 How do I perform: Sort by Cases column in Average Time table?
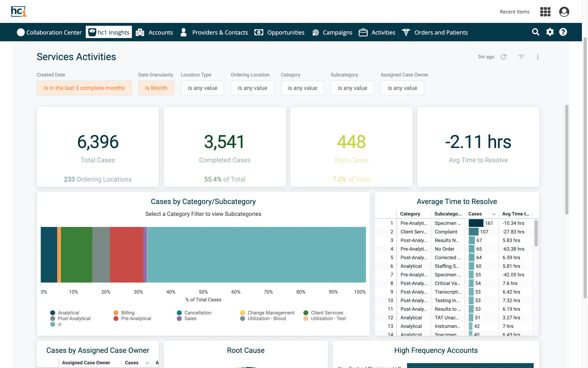point(481,214)
